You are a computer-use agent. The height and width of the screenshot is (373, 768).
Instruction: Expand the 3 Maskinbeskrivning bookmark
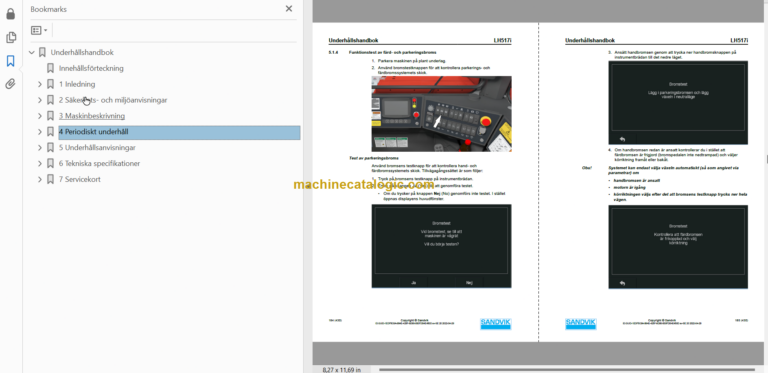click(x=40, y=116)
